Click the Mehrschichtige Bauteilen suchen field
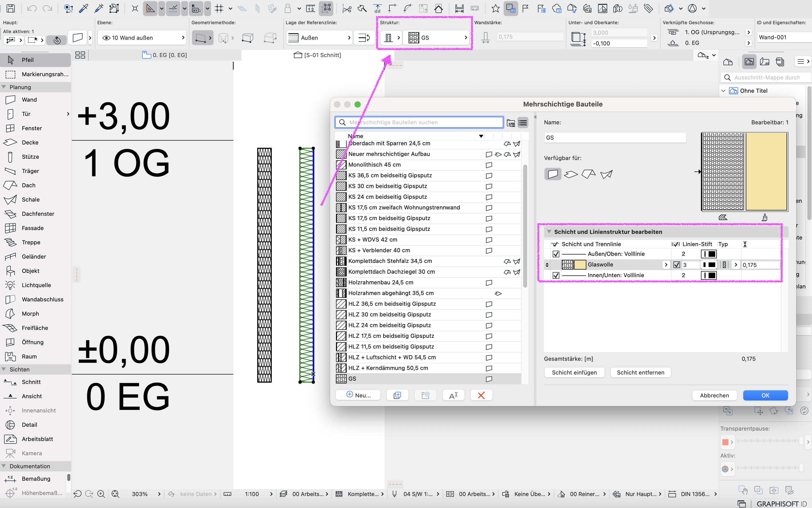 click(x=419, y=123)
